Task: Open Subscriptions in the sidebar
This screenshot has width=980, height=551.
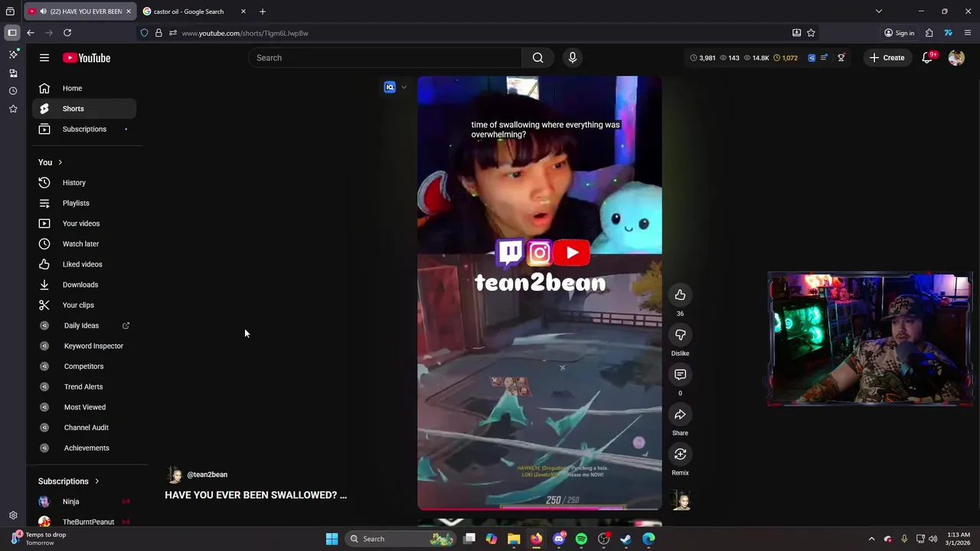Action: coord(84,129)
